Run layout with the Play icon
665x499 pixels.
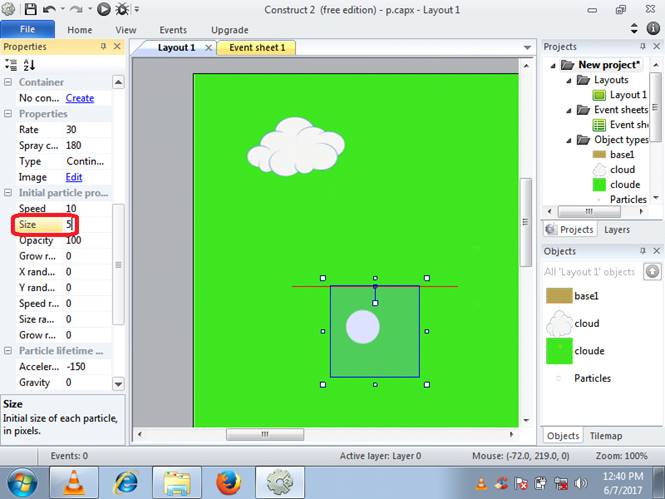tap(103, 9)
